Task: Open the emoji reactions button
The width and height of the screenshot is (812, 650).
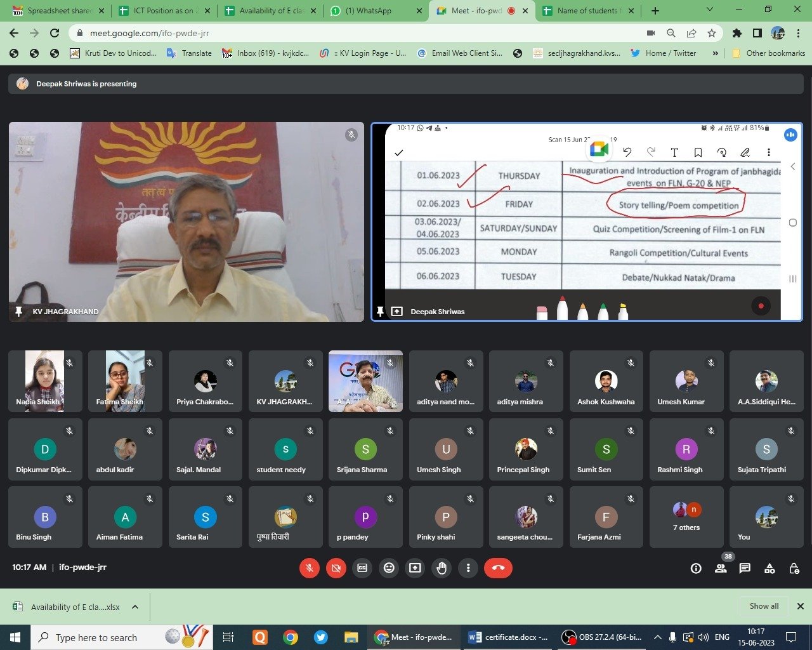Action: [389, 568]
